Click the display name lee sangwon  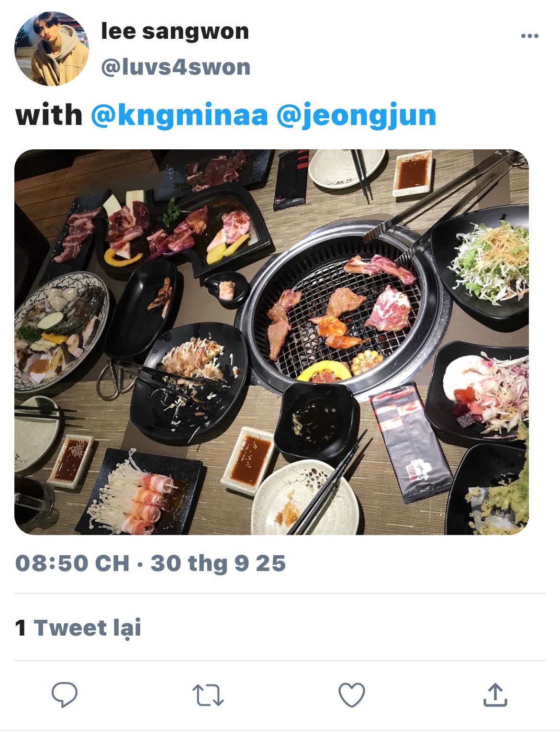pyautogui.click(x=175, y=32)
